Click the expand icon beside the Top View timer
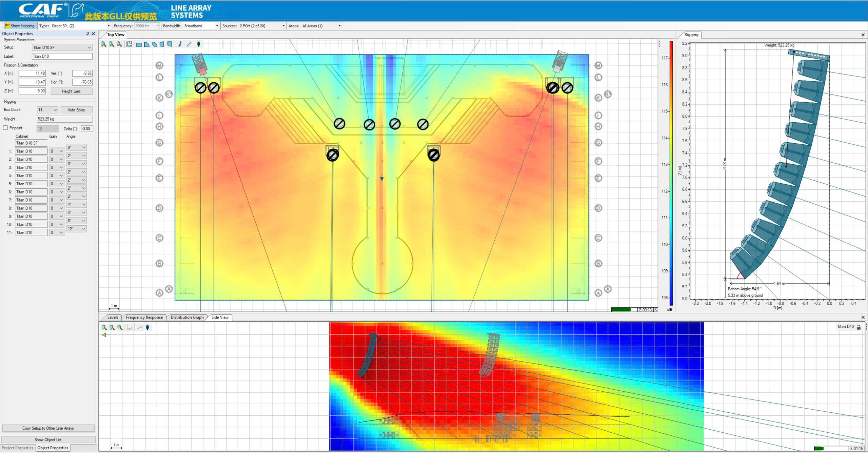The height and width of the screenshot is (453, 868). [x=656, y=310]
